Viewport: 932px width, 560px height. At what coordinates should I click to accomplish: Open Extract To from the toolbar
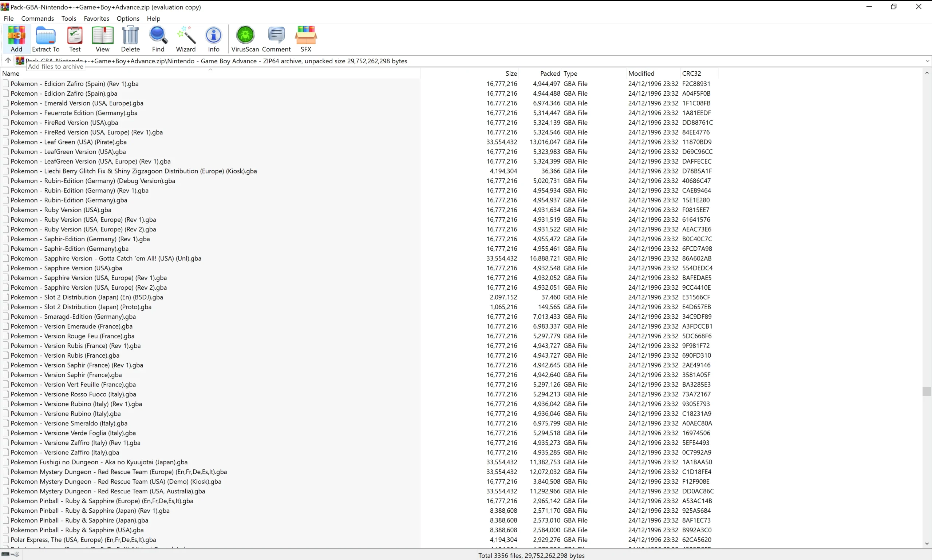pos(46,39)
